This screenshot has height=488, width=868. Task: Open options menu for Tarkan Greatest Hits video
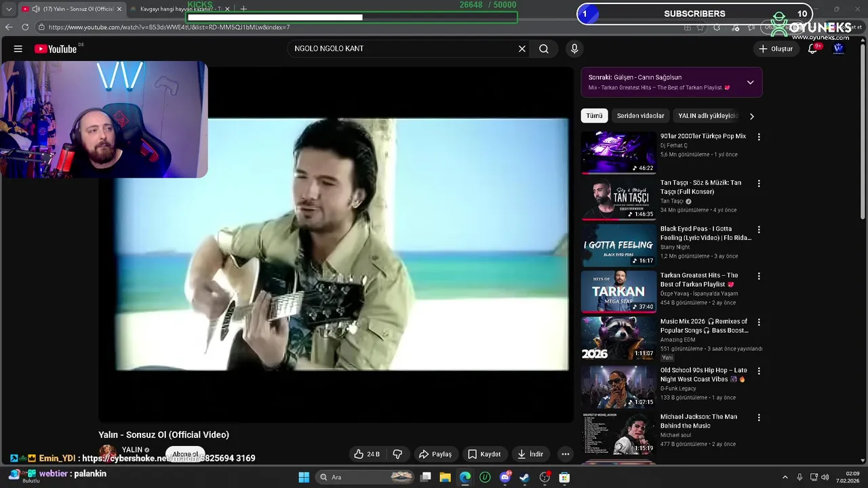(759, 277)
